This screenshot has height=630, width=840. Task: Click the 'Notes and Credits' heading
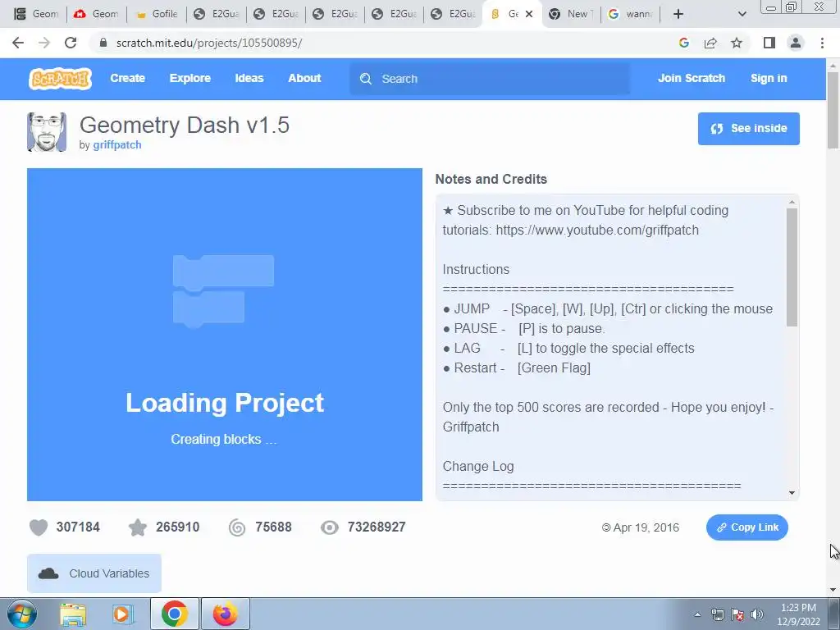pyautogui.click(x=491, y=179)
